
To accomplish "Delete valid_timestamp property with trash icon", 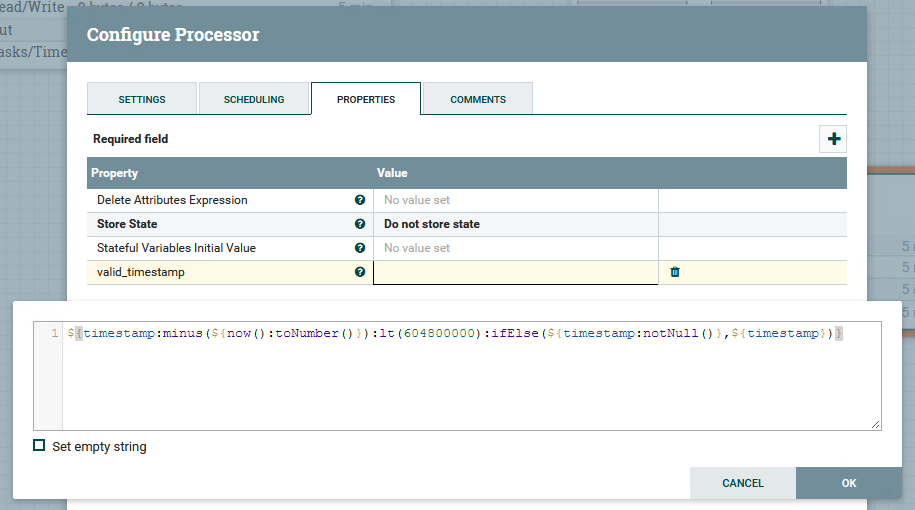I will 675,272.
